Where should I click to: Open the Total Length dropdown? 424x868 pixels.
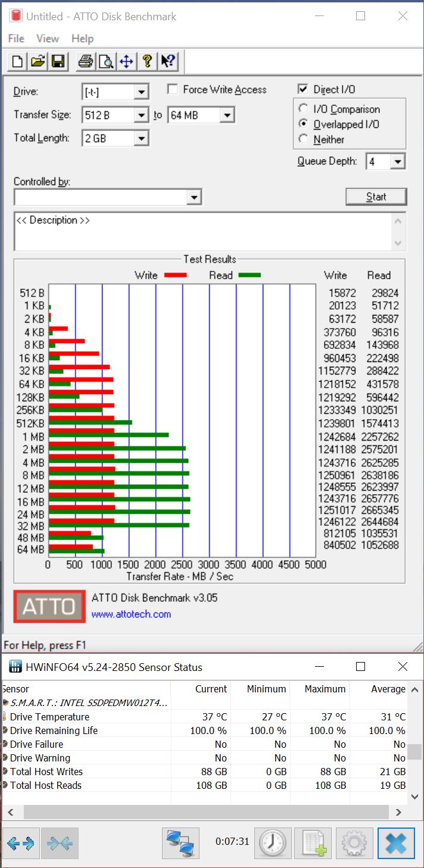coord(141,139)
